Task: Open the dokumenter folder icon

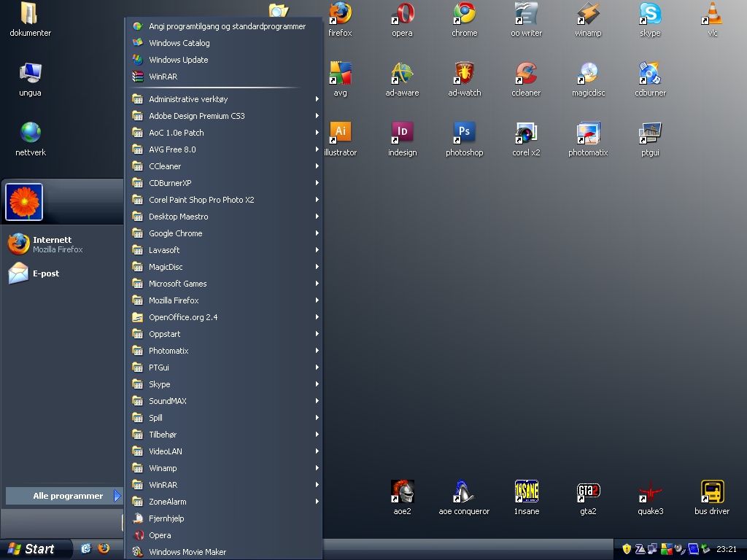Action: (x=30, y=20)
